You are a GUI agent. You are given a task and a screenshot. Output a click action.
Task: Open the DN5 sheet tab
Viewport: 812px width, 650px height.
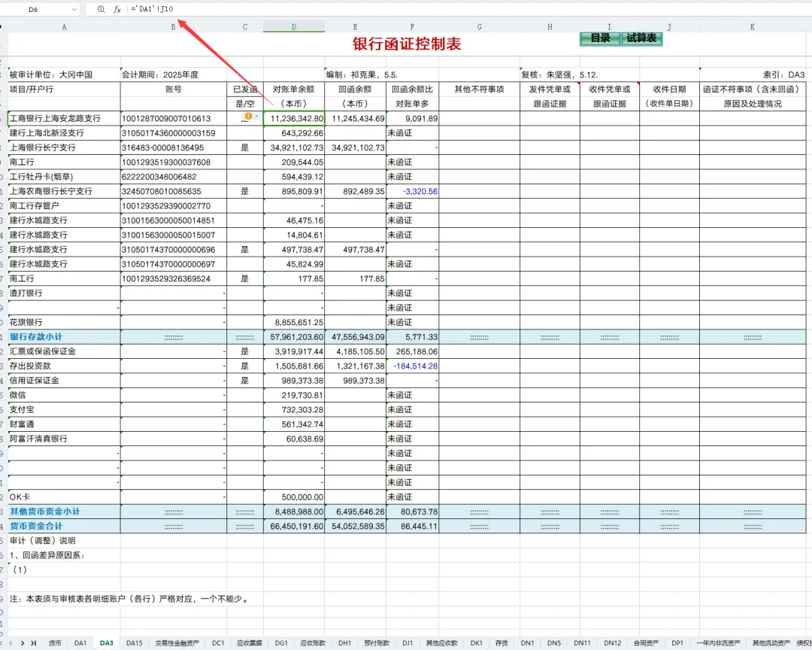coord(554,642)
